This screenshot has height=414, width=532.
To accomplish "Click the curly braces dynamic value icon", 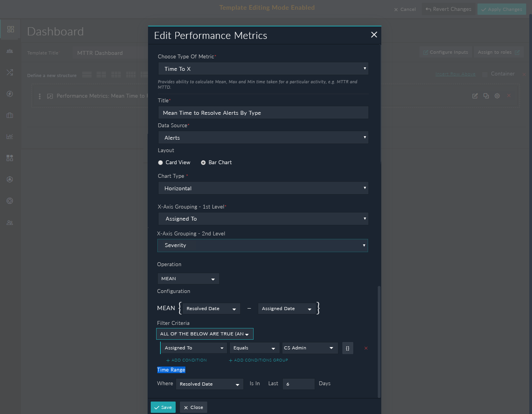I will point(347,348).
